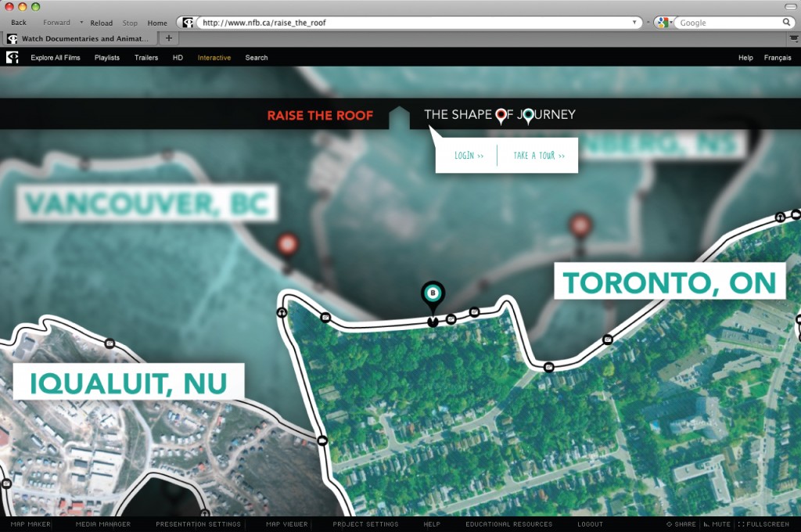The width and height of the screenshot is (801, 532).
Task: Open the back/forward history dropdown arrow
Action: (81, 23)
